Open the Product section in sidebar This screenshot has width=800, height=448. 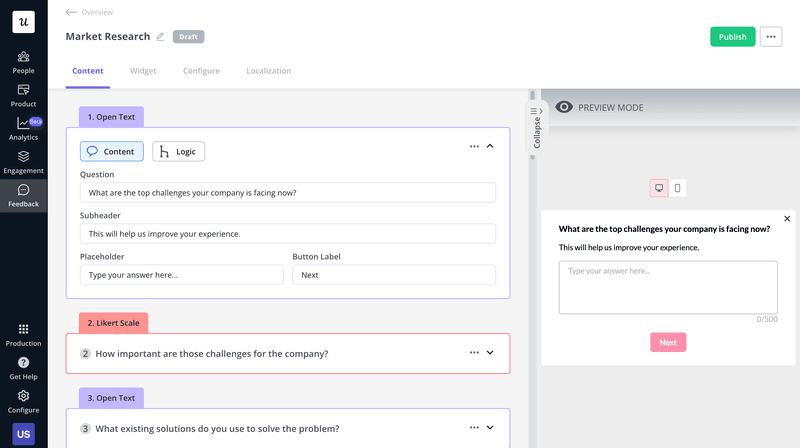pyautogui.click(x=23, y=95)
